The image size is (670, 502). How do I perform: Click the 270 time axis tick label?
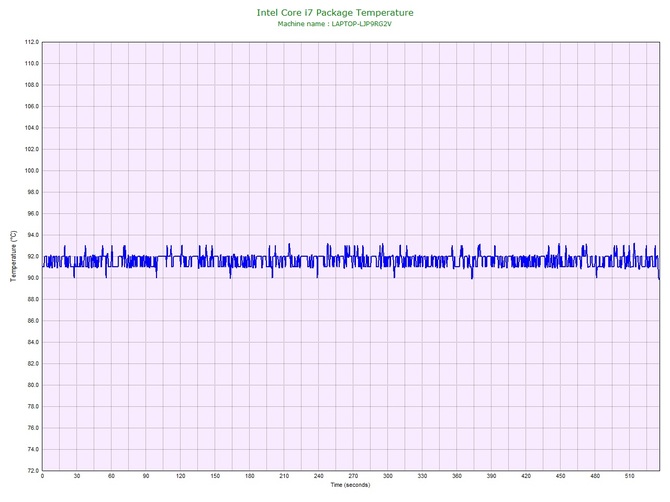click(353, 476)
